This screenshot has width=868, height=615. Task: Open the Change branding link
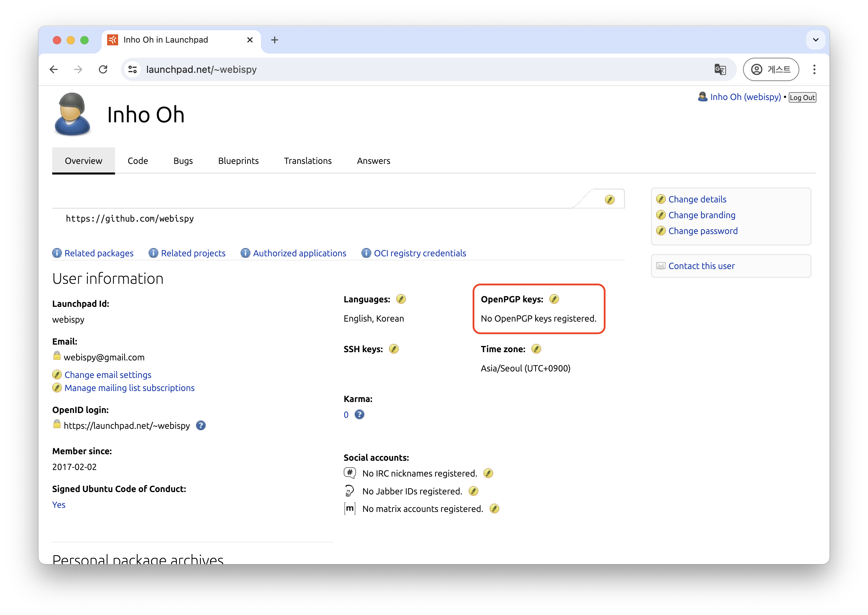point(701,215)
